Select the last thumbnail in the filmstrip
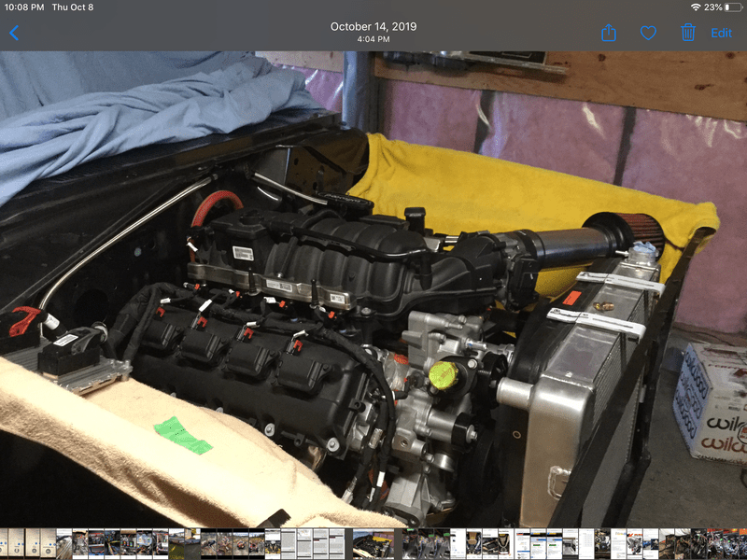Image resolution: width=747 pixels, height=560 pixels. point(740,543)
